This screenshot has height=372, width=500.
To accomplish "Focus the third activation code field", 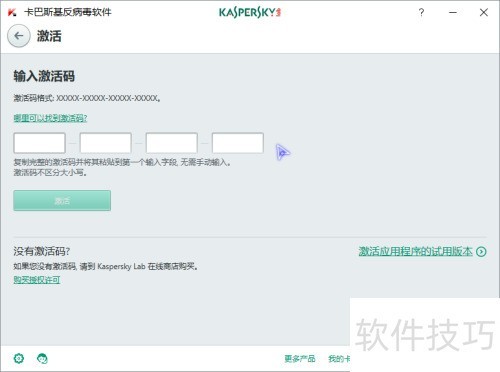I will tap(172, 143).
